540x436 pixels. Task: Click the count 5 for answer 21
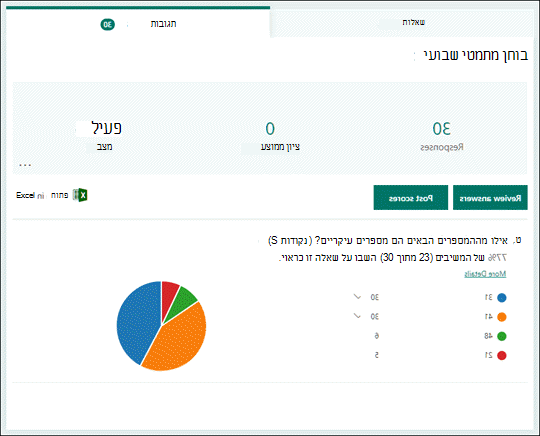377,355
